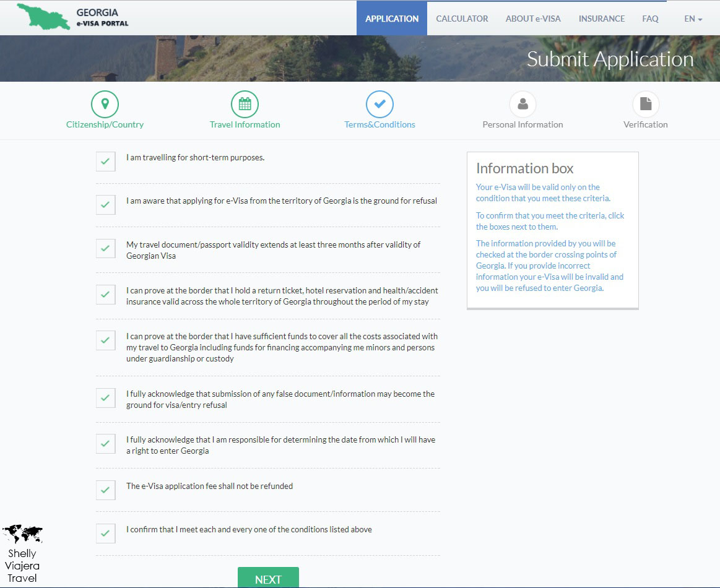The width and height of the screenshot is (720, 588).
Task: Click the Verification step label
Action: coord(646,124)
